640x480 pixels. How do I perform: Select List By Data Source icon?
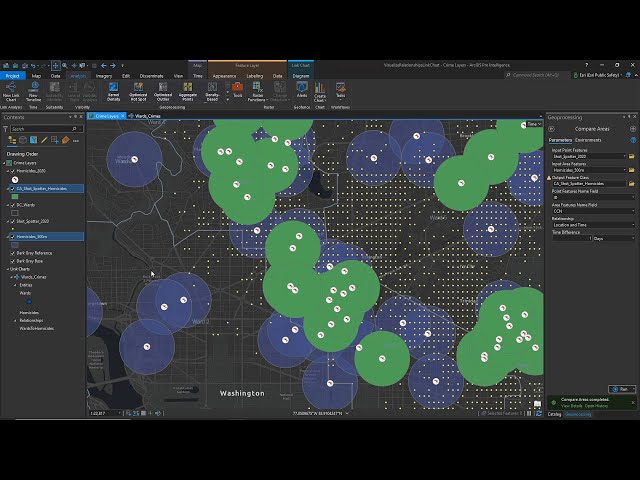(23, 140)
